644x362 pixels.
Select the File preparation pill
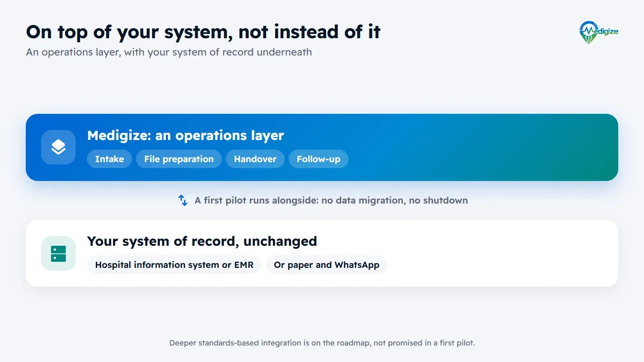(x=179, y=159)
